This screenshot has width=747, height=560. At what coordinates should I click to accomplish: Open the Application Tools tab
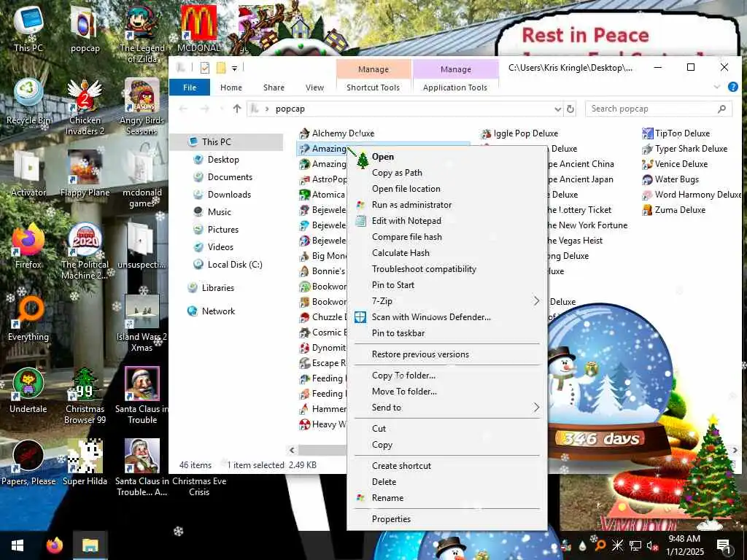click(x=455, y=87)
